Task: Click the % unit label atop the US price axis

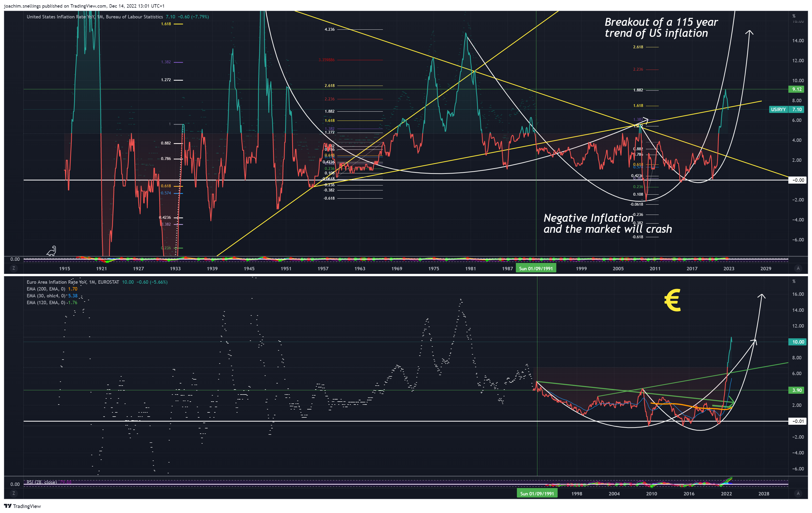Action: click(x=794, y=16)
